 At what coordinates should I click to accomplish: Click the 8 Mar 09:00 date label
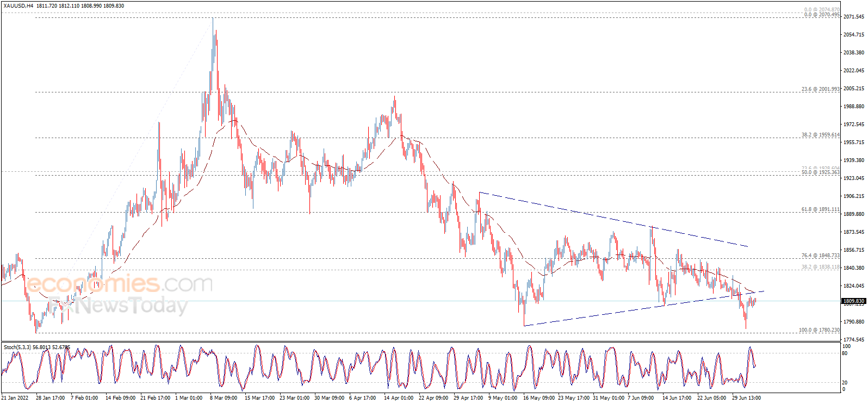click(223, 398)
